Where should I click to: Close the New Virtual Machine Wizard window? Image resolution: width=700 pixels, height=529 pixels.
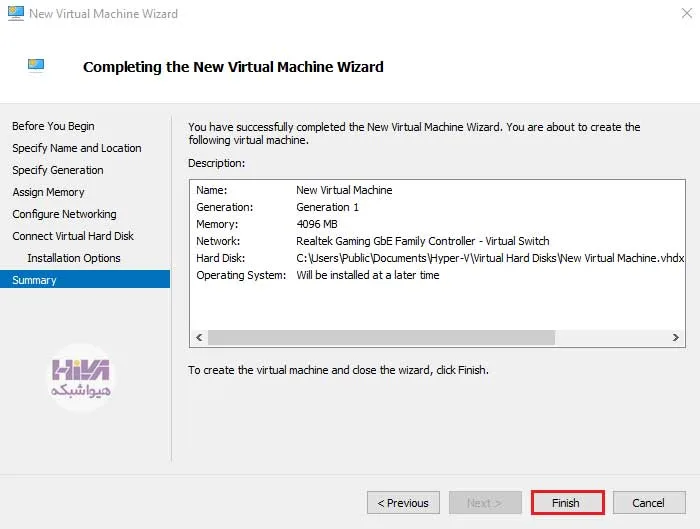point(687,13)
